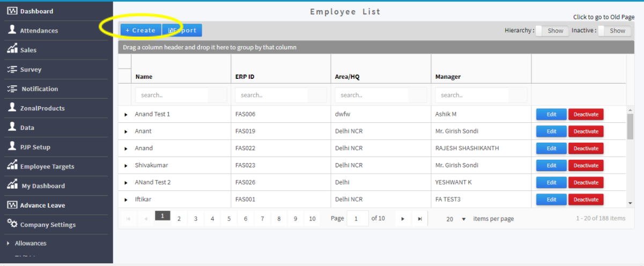
Task: Sort by the ERP ID column header
Action: [x=245, y=77]
